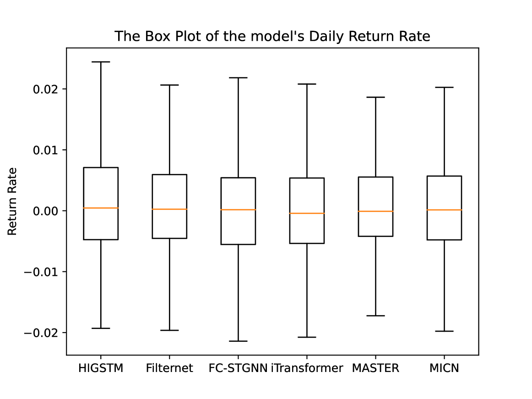Click the iTransformer x-axis label
The image size is (532, 399).
click(307, 368)
